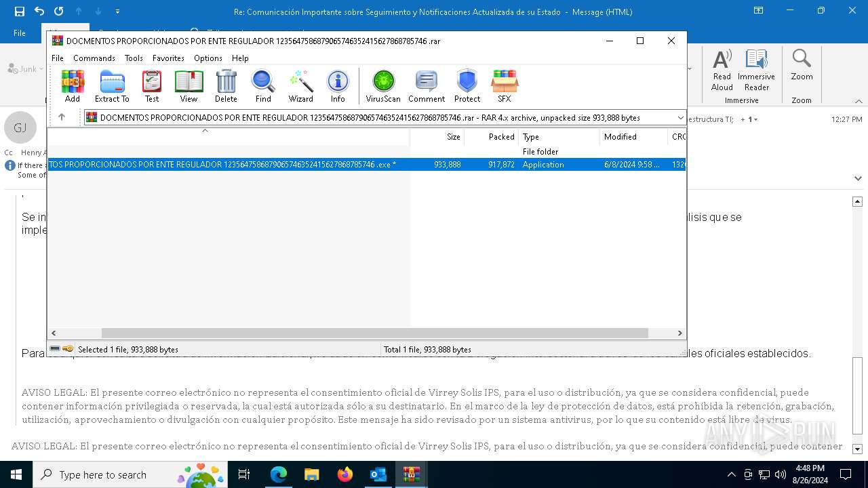Expand additional recipients +1 dropdown
Image resolution: width=868 pixels, height=488 pixels.
point(749,119)
